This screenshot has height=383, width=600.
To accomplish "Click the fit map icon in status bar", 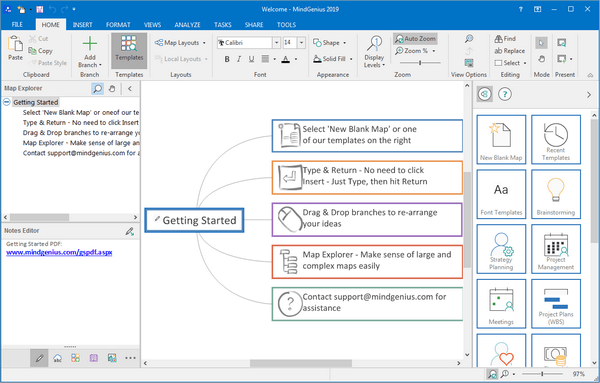I will coord(492,374).
